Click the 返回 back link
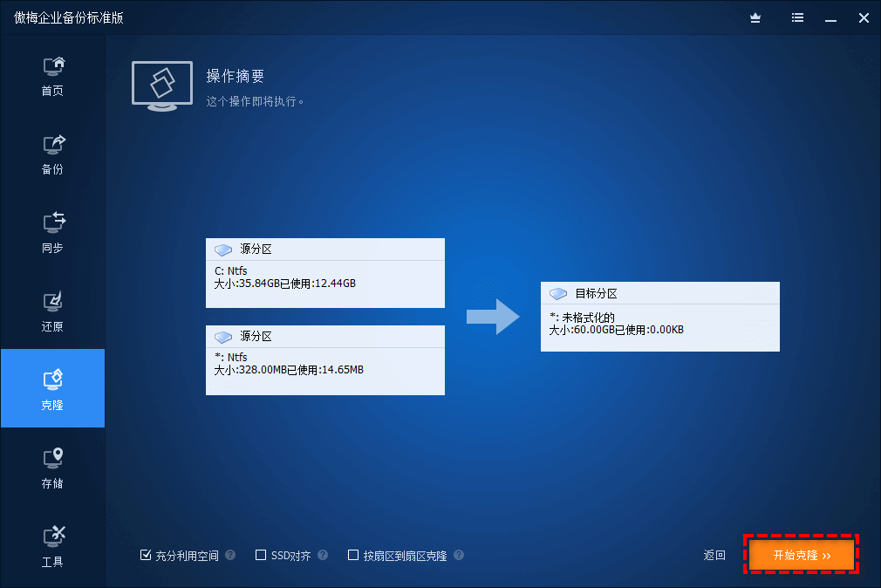Image resolution: width=881 pixels, height=588 pixels. coord(714,556)
